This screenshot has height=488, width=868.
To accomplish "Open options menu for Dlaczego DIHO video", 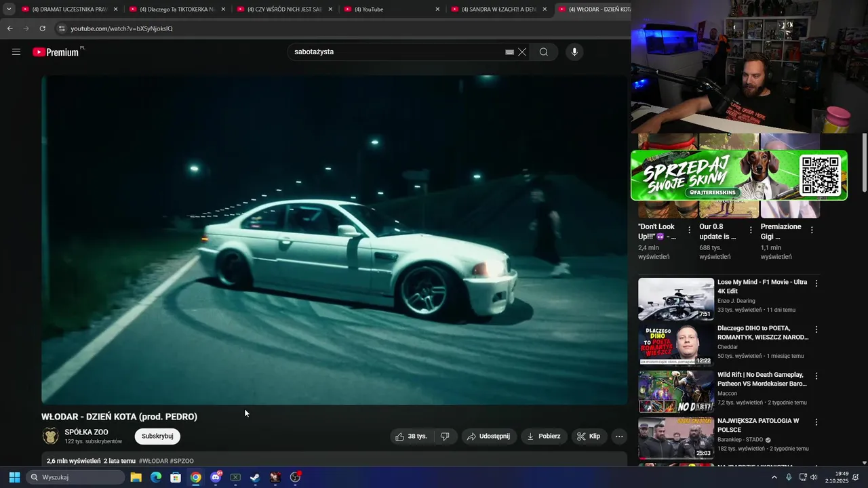I will (x=816, y=329).
